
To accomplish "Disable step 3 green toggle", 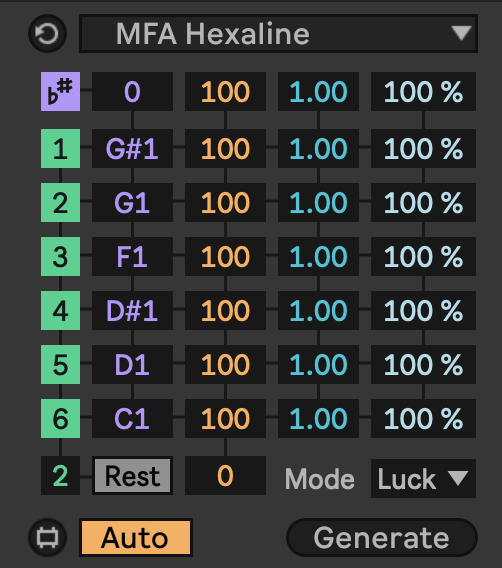I will pos(60,256).
